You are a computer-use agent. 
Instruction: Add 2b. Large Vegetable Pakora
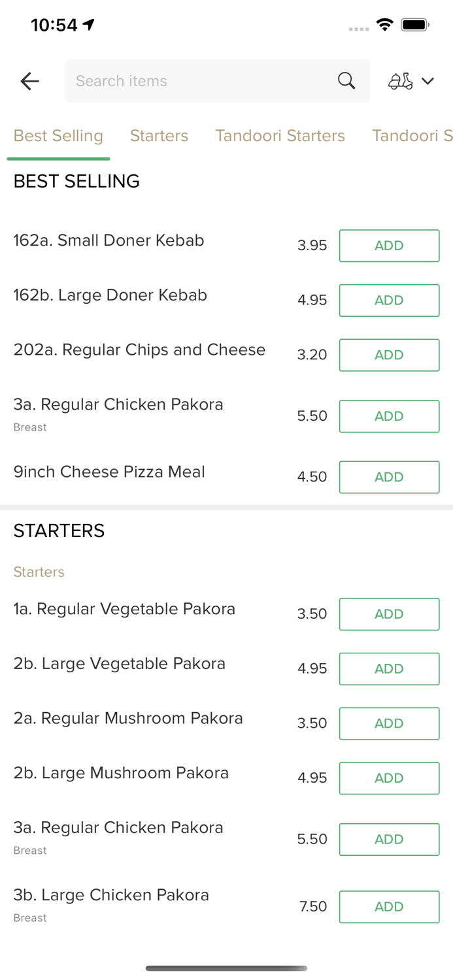[389, 668]
